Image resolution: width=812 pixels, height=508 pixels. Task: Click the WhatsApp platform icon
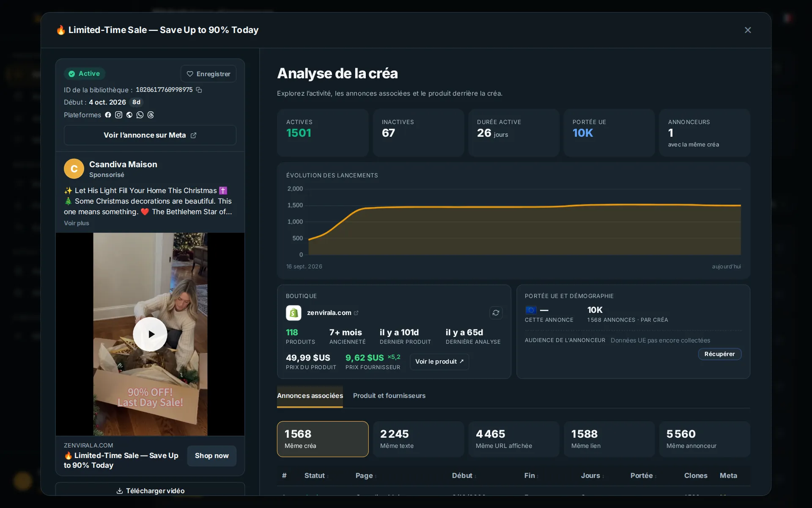140,115
